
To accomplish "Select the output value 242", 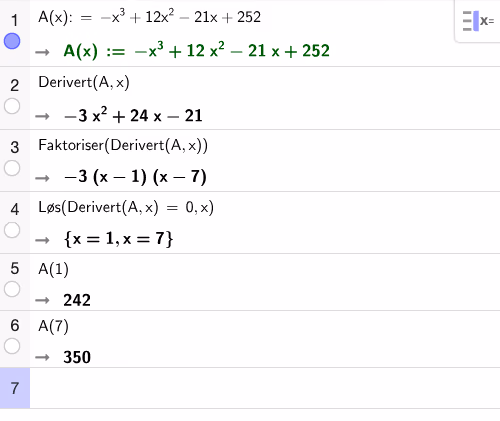I will coord(77,300).
